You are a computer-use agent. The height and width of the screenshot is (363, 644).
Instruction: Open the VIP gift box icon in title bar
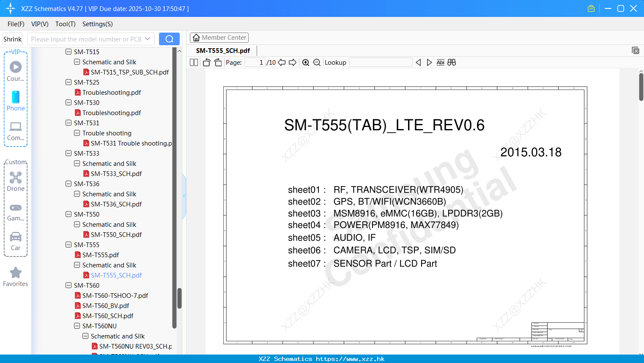pos(591,8)
